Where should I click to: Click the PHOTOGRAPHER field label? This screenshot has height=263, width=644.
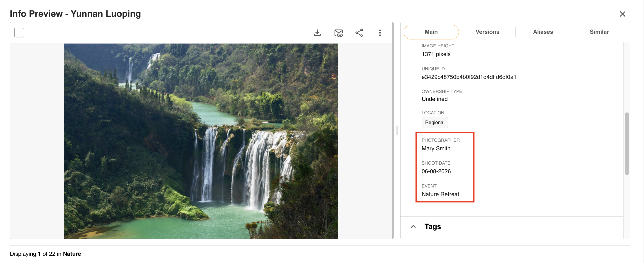tap(440, 140)
